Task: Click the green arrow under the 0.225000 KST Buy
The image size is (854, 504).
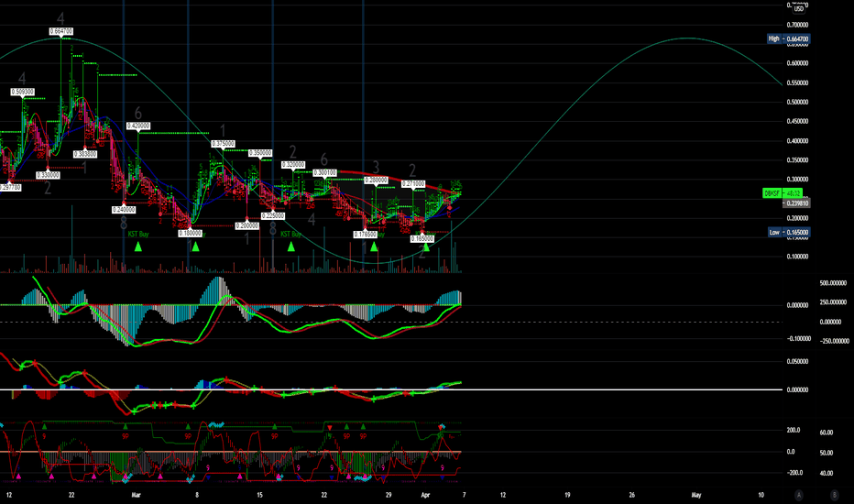Action: (291, 247)
